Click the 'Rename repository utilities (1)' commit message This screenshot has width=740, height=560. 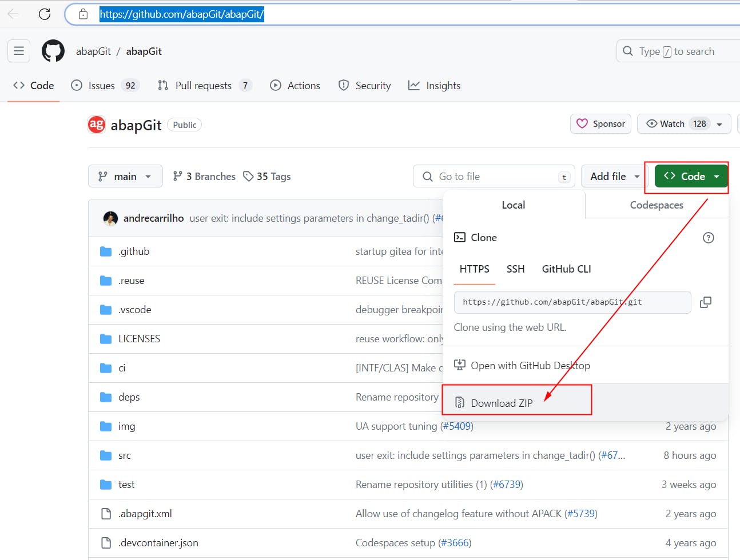pyautogui.click(x=421, y=485)
